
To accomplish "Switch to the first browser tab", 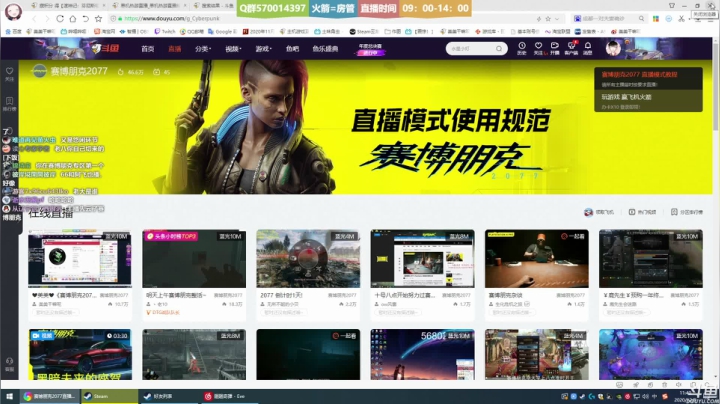I will click(x=69, y=6).
